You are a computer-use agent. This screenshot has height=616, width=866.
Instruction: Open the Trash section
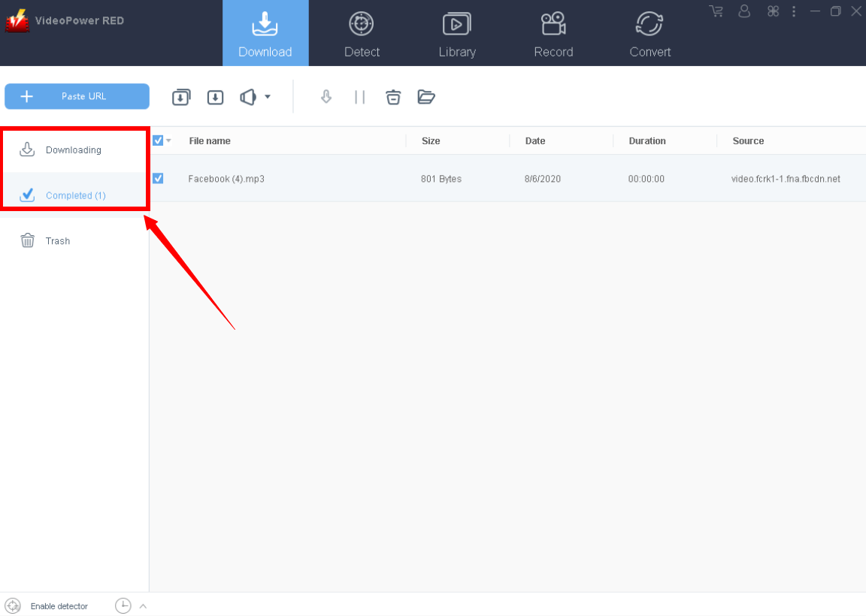coord(58,240)
